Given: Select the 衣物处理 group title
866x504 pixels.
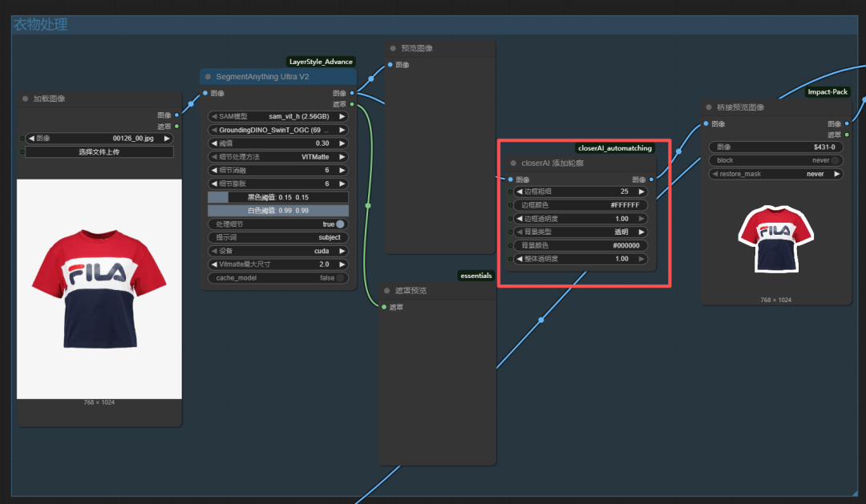Looking at the screenshot, I should point(41,25).
